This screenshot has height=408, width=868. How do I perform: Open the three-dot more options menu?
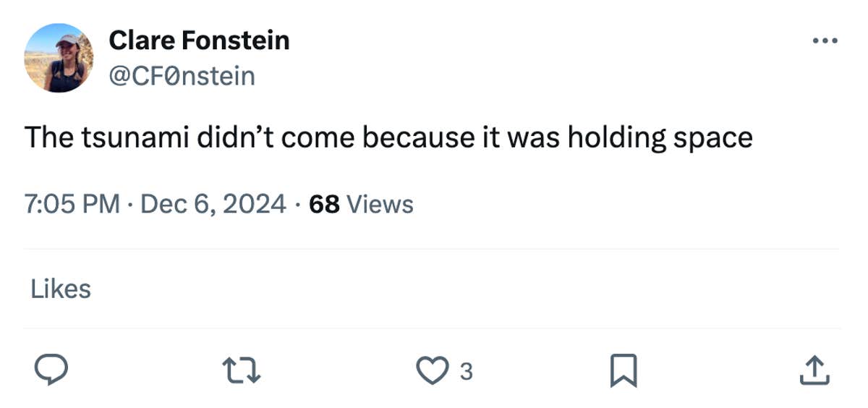coord(824,41)
